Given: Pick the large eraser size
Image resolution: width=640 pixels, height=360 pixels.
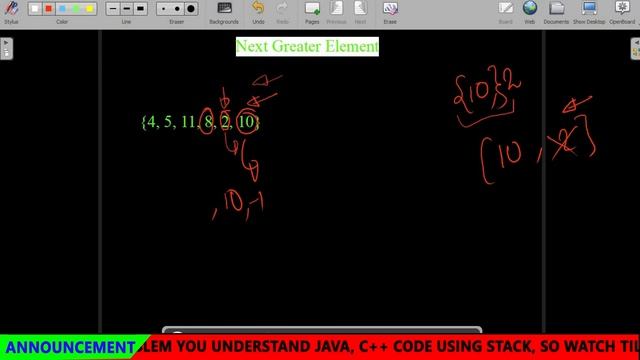Looking at the screenshot, I should coord(191,9).
